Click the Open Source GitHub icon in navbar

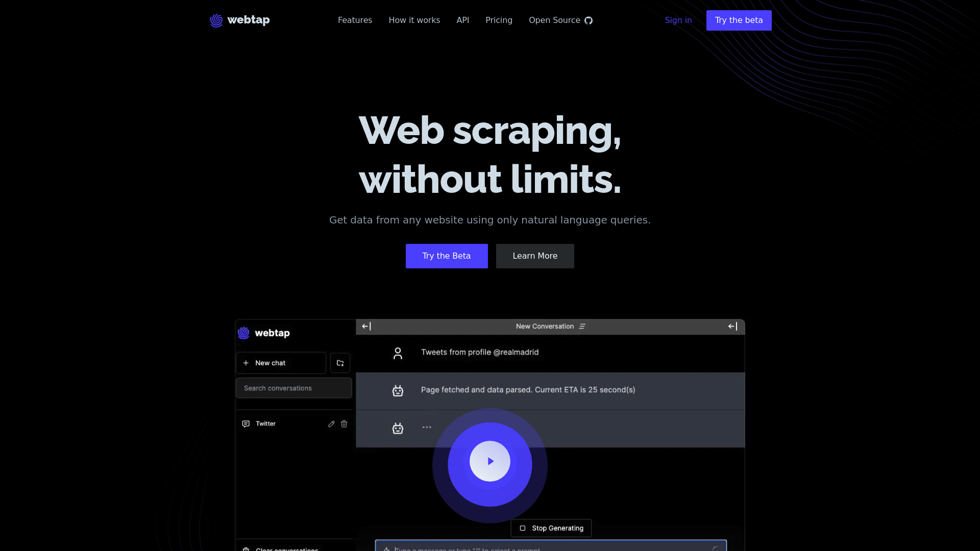[589, 20]
